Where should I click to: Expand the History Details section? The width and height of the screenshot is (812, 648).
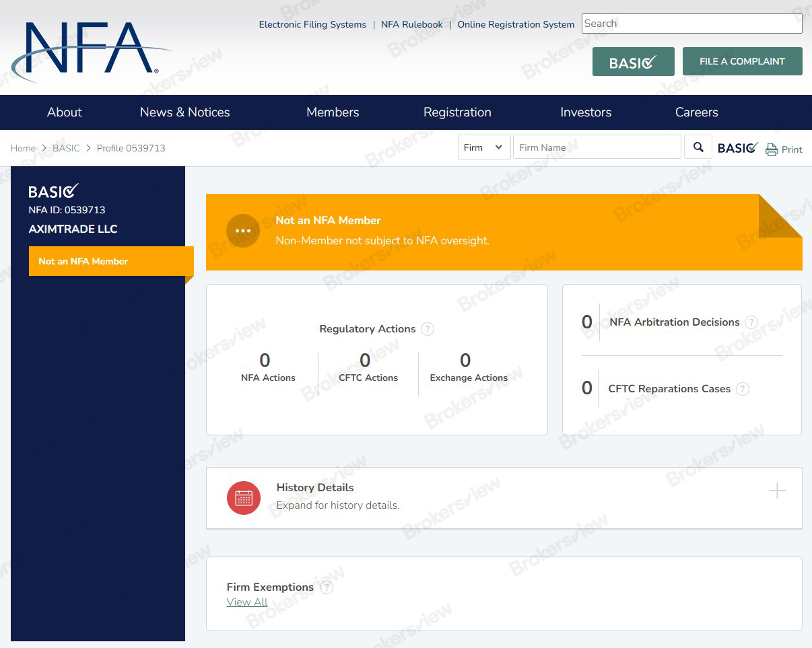[776, 491]
